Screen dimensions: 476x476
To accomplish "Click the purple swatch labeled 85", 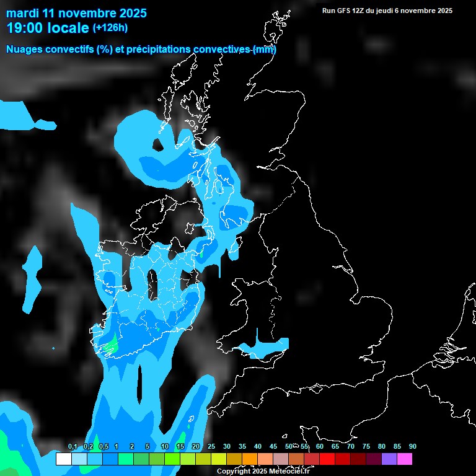I will [389, 459].
